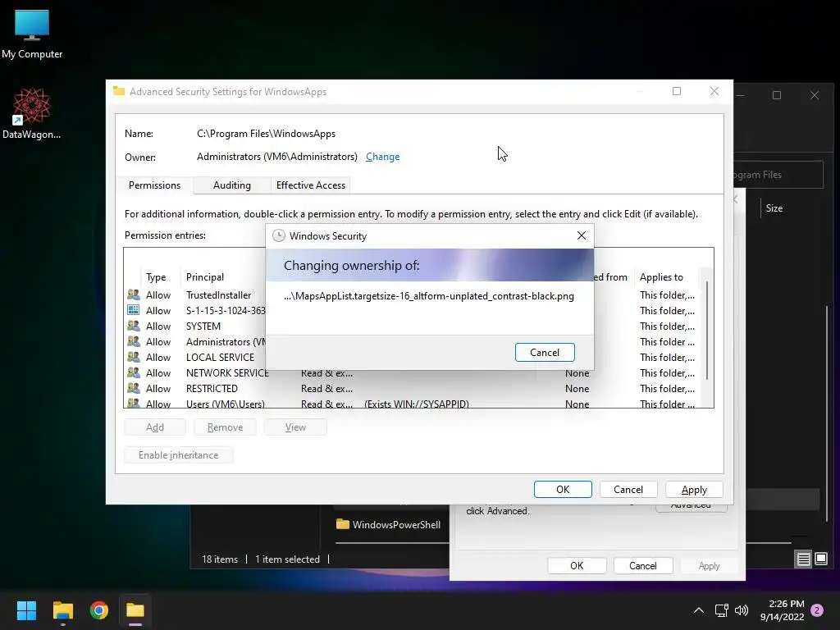Image resolution: width=840 pixels, height=630 pixels.
Task: Sort entries by Type column header
Action: pyautogui.click(x=156, y=277)
